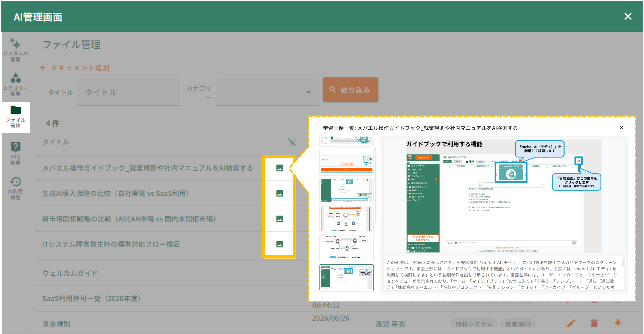Click the highlighted selected thumbnail at list bottom
Image resolution: width=644 pixels, height=334 pixels.
click(x=346, y=278)
